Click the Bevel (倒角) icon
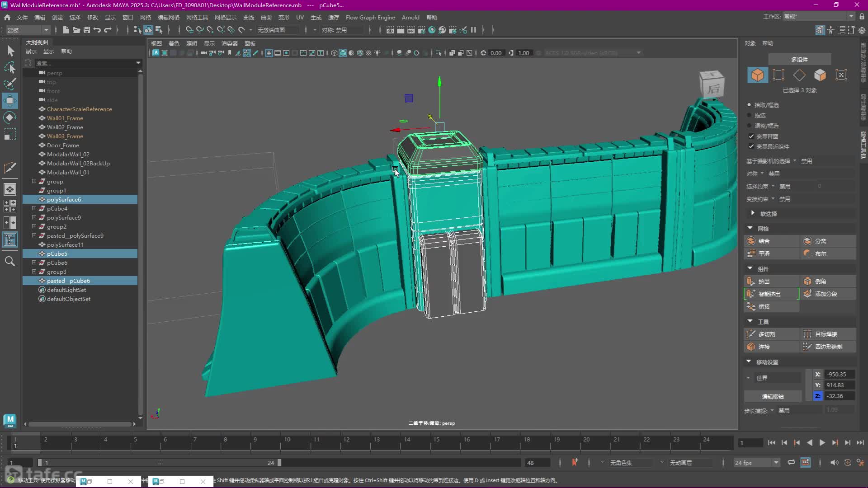Image resolution: width=868 pixels, height=488 pixels. pyautogui.click(x=807, y=281)
